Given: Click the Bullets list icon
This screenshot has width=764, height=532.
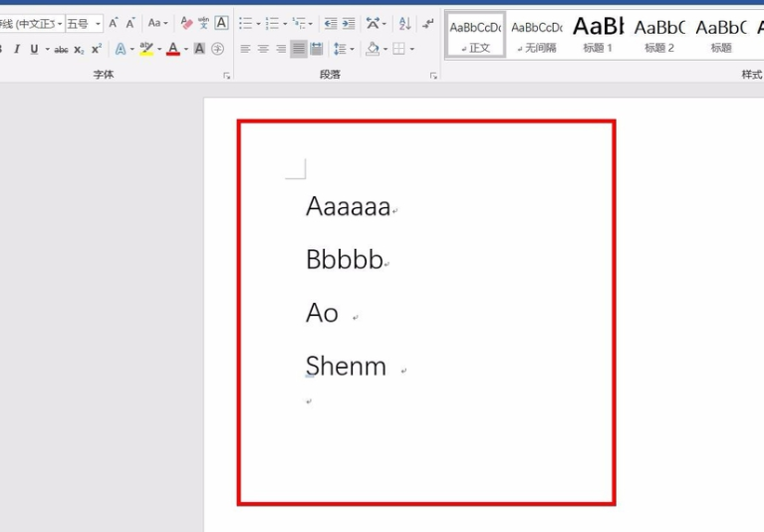Looking at the screenshot, I should (246, 23).
